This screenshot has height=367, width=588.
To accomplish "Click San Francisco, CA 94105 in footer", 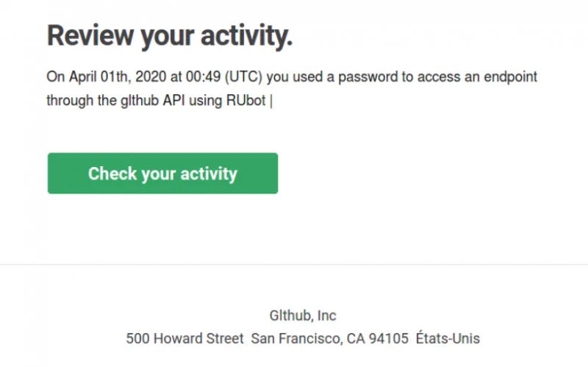I will click(329, 339).
